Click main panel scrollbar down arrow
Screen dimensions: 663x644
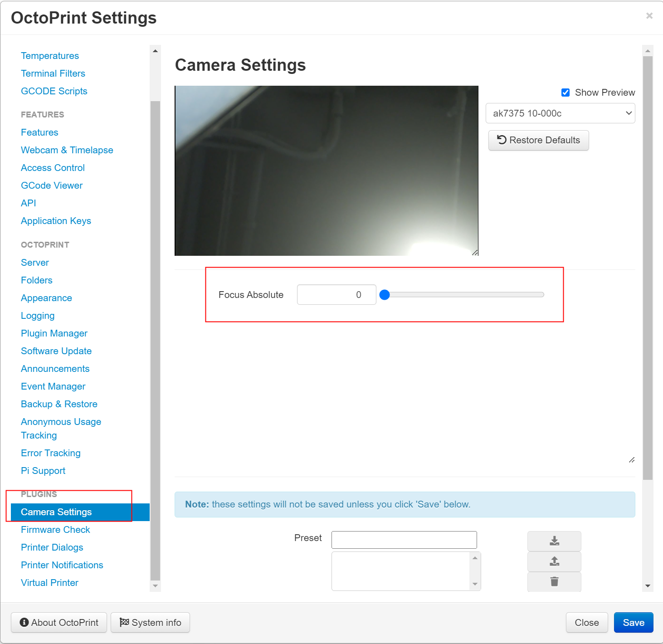tap(648, 586)
